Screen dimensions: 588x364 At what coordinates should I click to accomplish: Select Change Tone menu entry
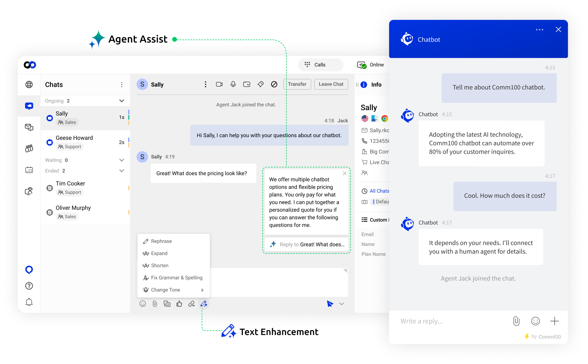click(174, 290)
